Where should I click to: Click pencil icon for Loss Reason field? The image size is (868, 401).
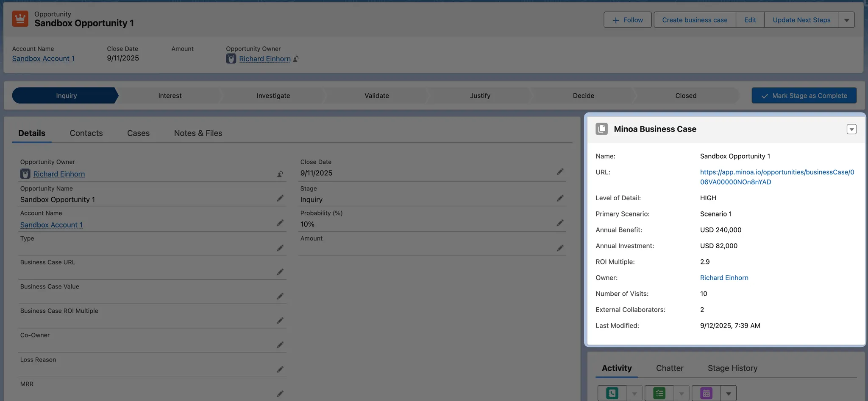tap(280, 369)
